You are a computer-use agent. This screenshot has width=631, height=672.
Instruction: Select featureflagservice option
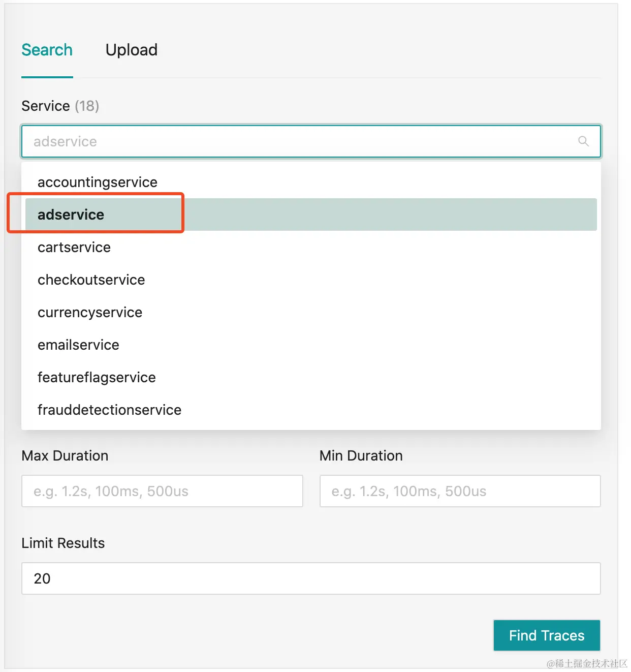(x=97, y=377)
